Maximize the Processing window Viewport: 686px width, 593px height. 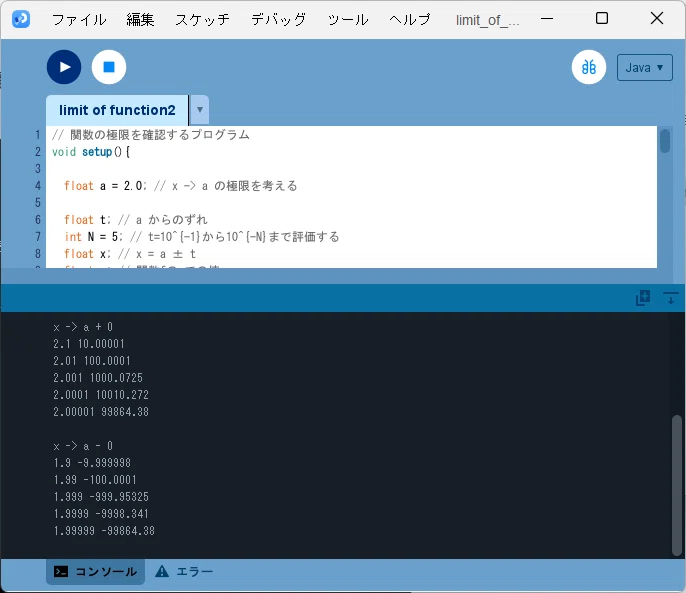tap(602, 18)
